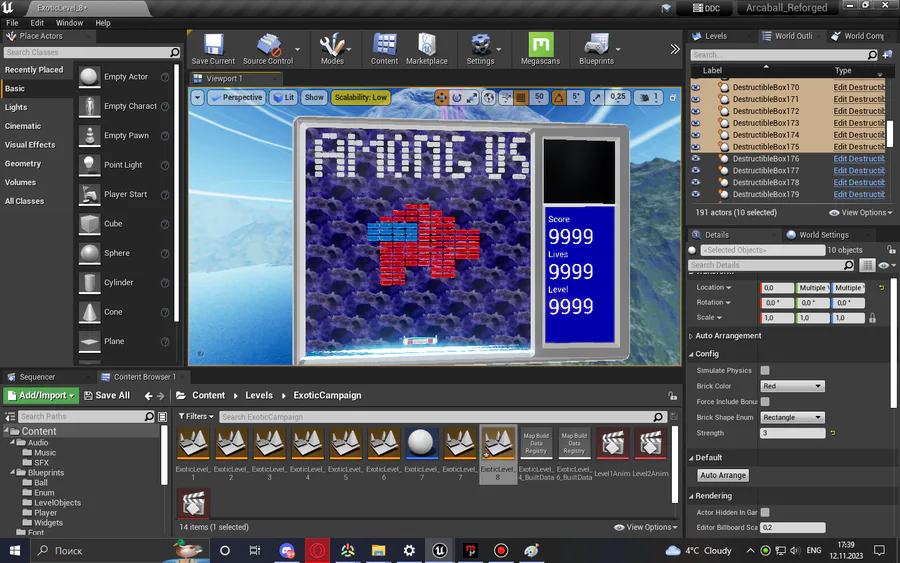Screen dimensions: 900x563
Task: Click Auto Arrange button
Action: click(723, 475)
